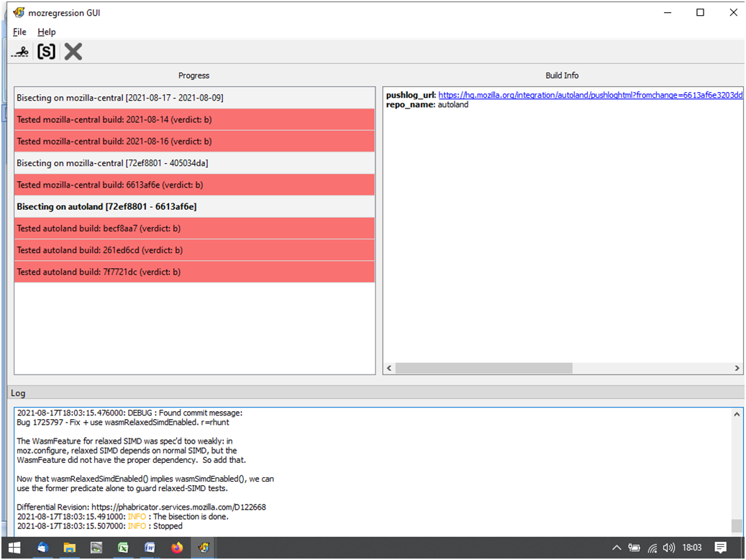Click the Windows Start button
Viewport: 746px width, 560px height.
(14, 548)
